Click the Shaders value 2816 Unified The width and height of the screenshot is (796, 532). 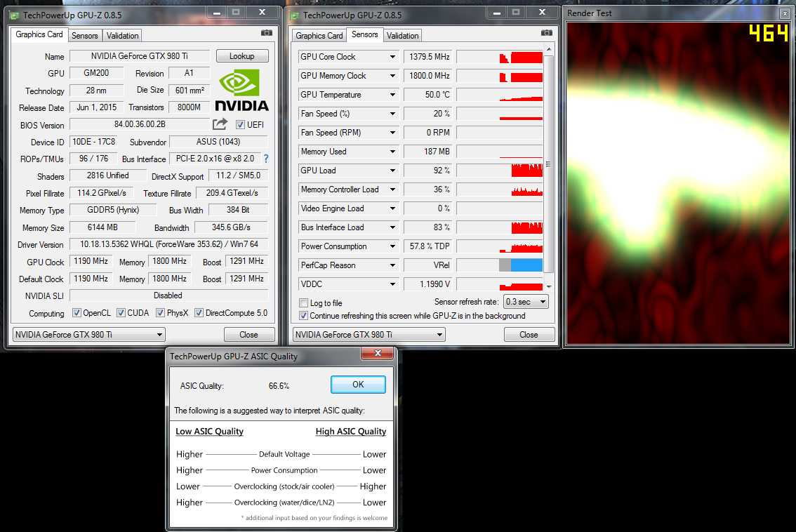point(107,175)
